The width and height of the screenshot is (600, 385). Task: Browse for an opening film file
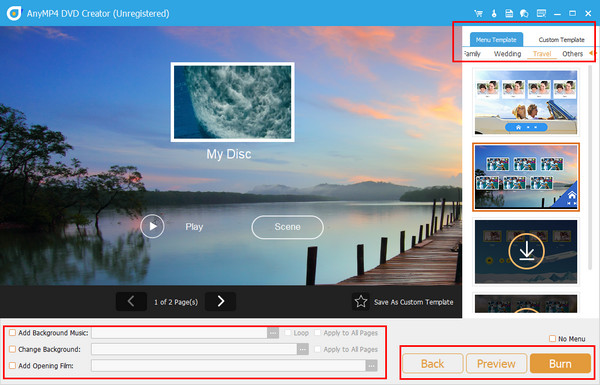(371, 366)
